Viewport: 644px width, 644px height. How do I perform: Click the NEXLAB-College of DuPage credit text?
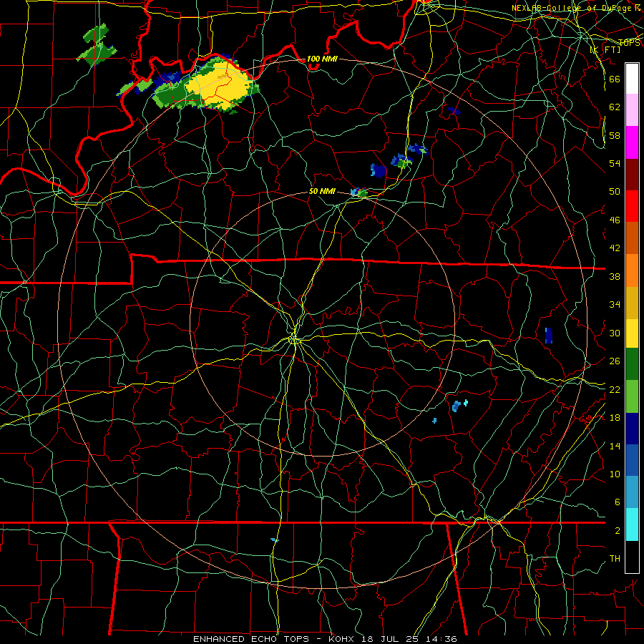pos(576,8)
